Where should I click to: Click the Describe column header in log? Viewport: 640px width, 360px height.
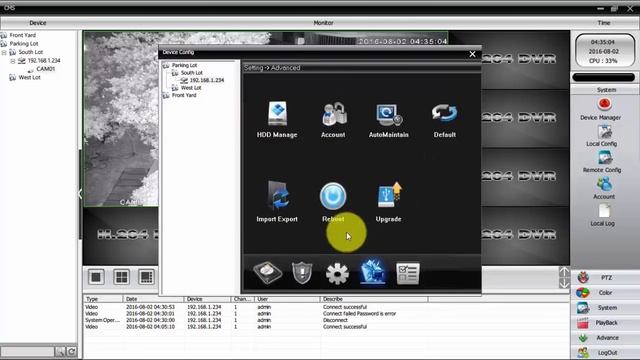click(373, 299)
